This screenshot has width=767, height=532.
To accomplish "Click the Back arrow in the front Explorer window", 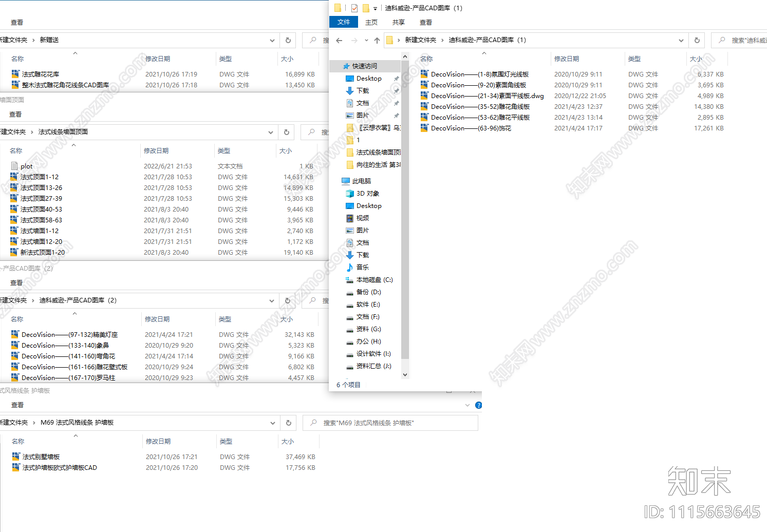I will pos(339,40).
